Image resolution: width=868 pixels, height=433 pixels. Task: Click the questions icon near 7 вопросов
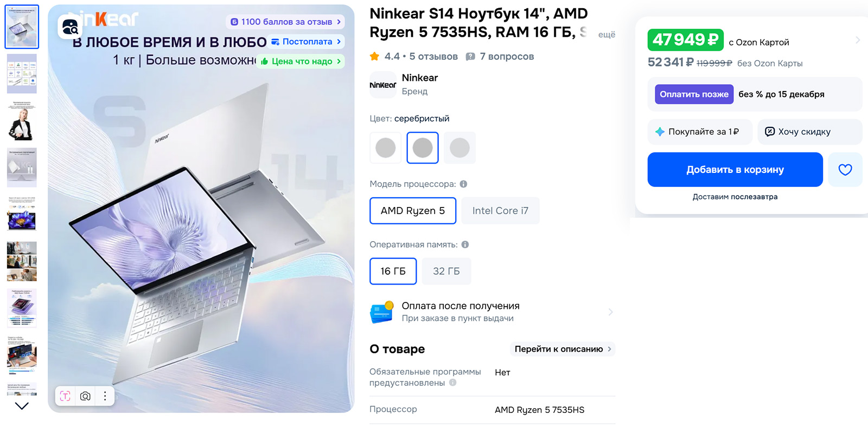pyautogui.click(x=470, y=56)
